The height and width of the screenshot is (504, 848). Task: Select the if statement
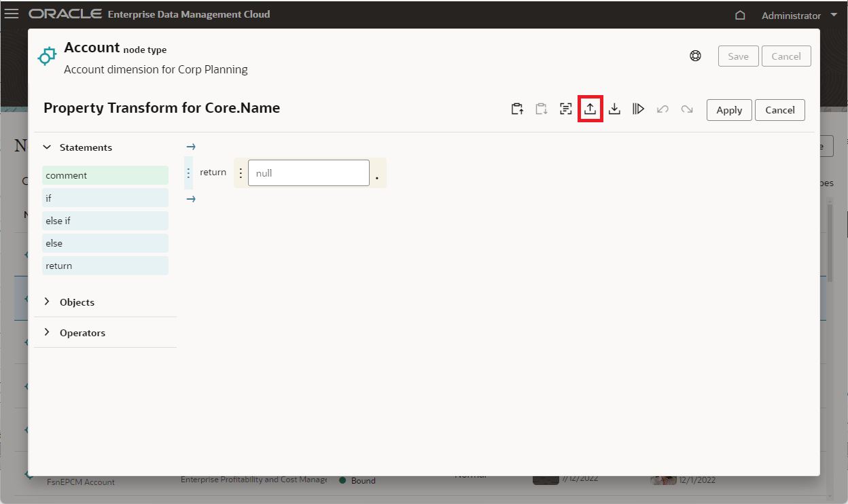pos(105,198)
